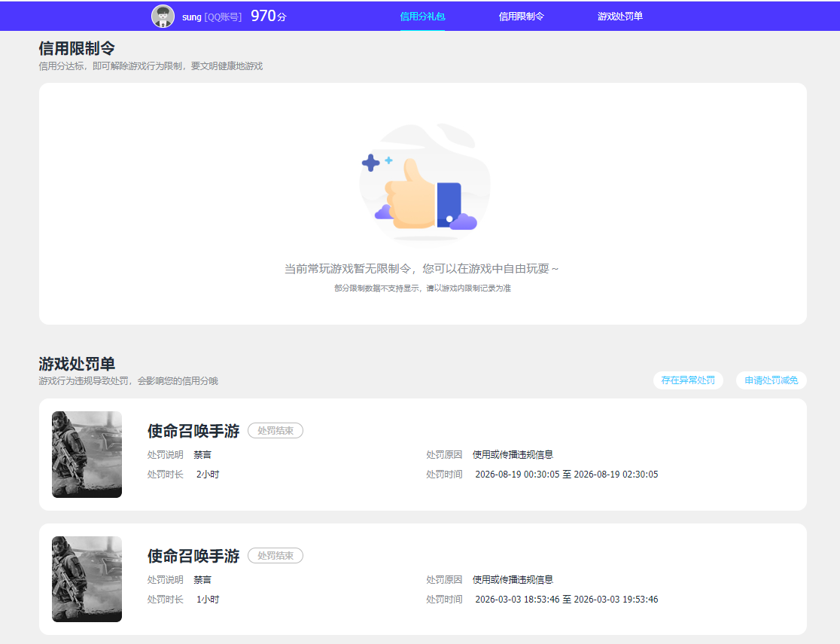Click 2026-08-19 00:30:05 punishment time text
Viewport: 840px width, 644px height.
[x=566, y=474]
